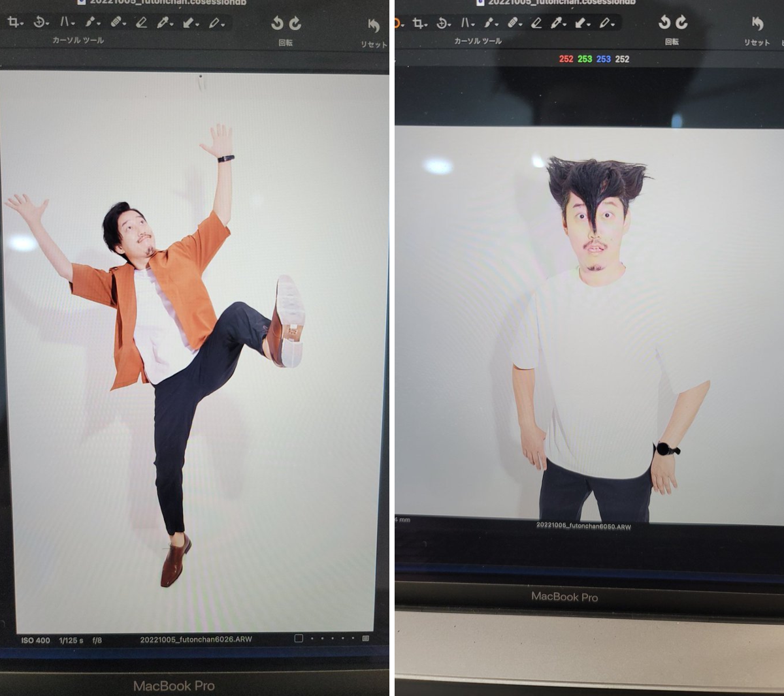Select the Rotate cursor tool in futonchan6050 window

click(443, 24)
